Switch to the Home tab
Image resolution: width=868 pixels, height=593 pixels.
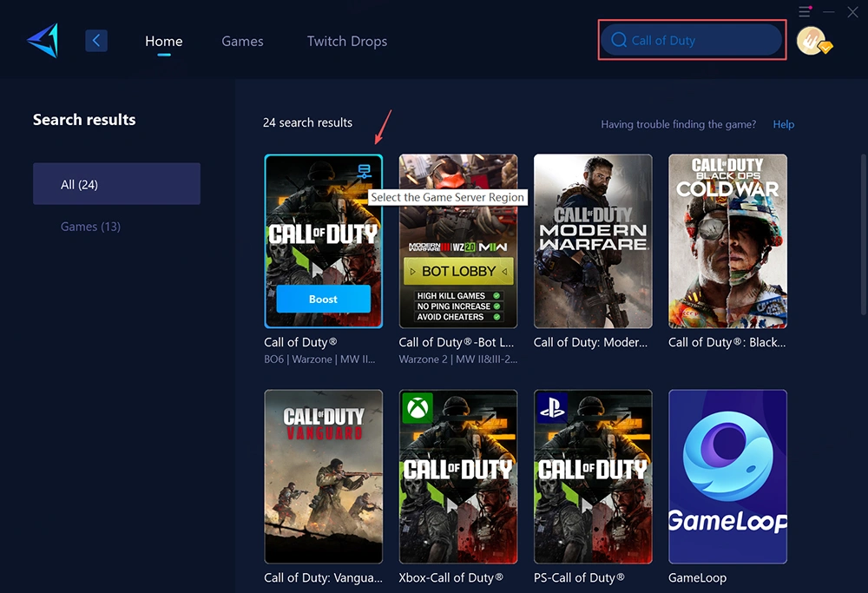[x=163, y=41]
